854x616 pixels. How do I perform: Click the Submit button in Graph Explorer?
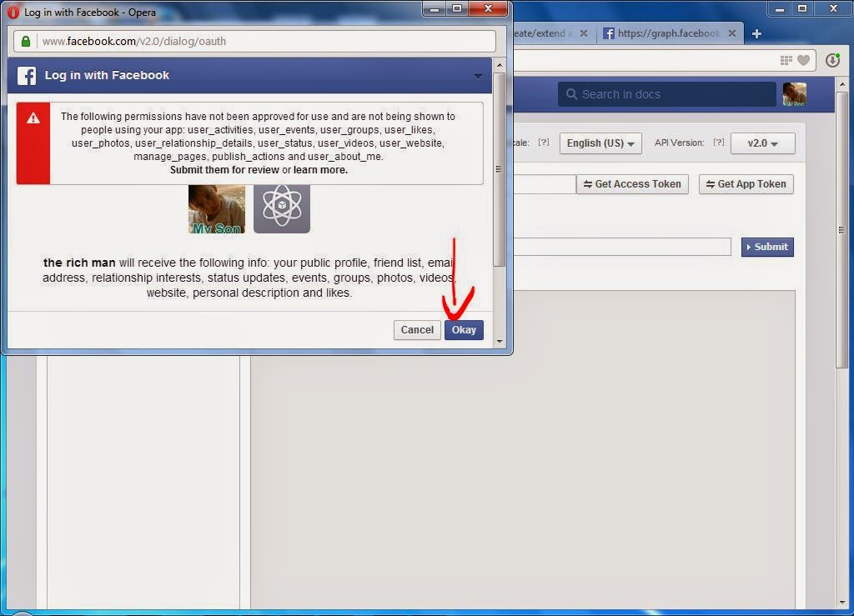[x=767, y=247]
